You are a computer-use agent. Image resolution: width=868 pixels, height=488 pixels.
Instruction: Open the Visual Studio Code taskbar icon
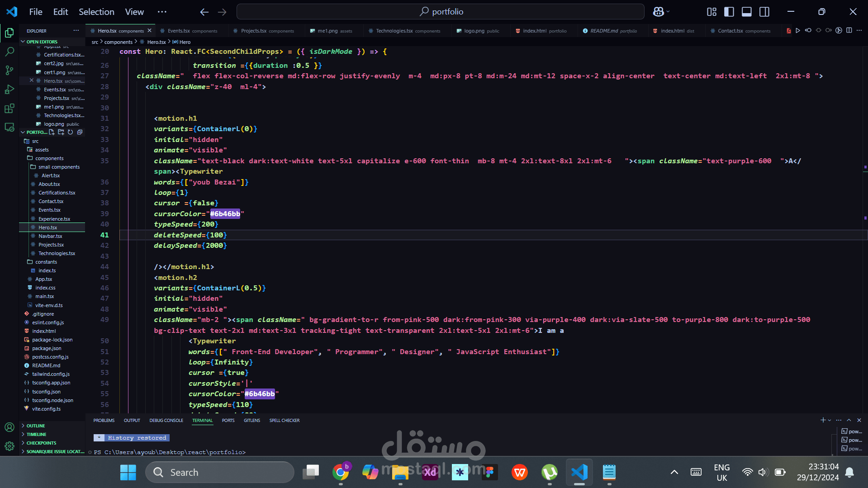pyautogui.click(x=579, y=473)
